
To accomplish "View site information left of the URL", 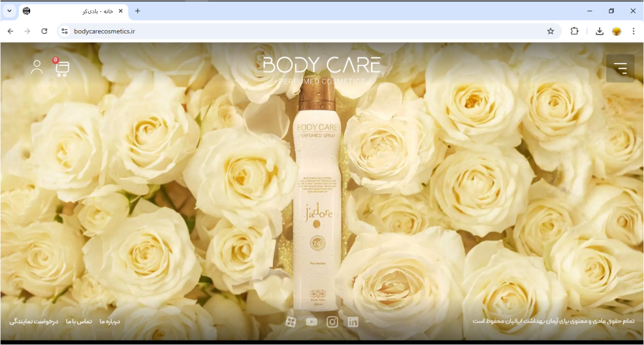I will pyautogui.click(x=64, y=31).
